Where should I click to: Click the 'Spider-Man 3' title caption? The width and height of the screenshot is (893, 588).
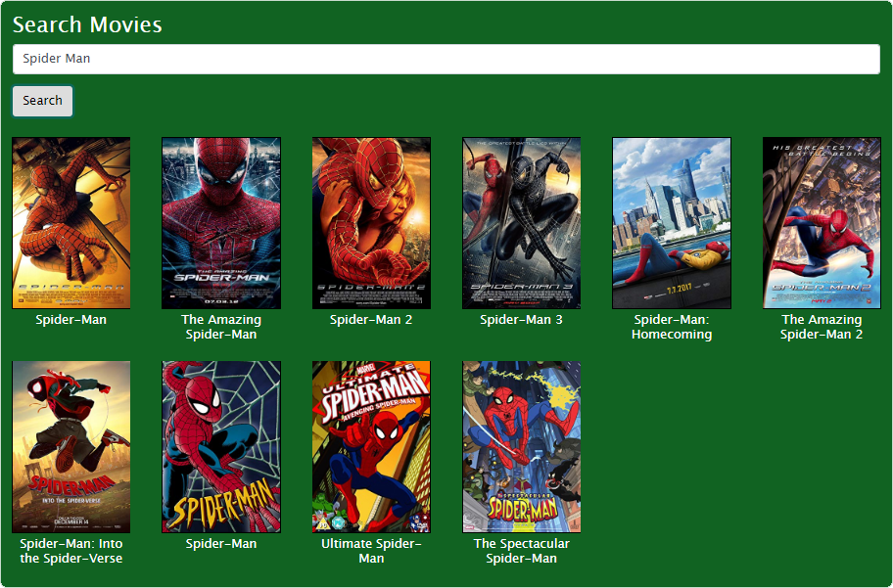click(522, 320)
